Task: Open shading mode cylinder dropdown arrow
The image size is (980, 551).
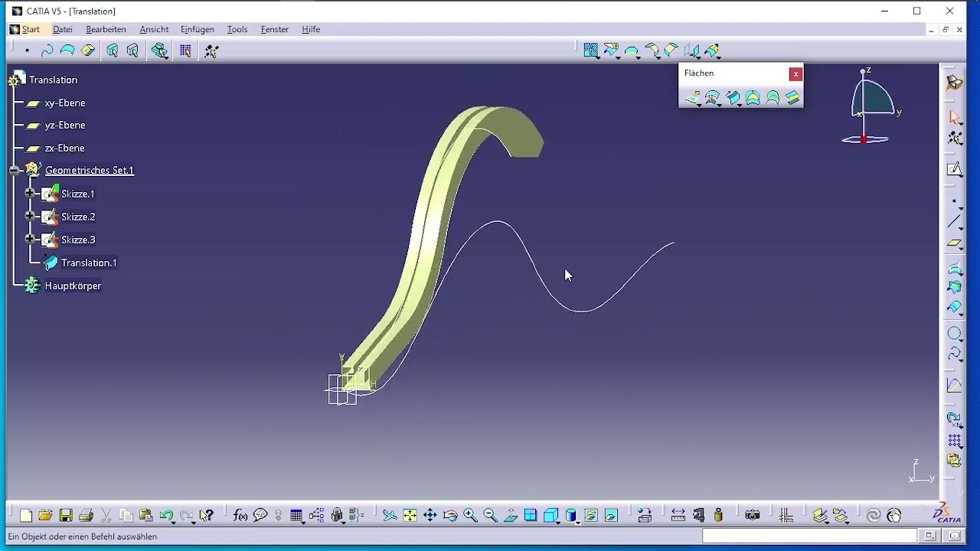Action: [578, 522]
